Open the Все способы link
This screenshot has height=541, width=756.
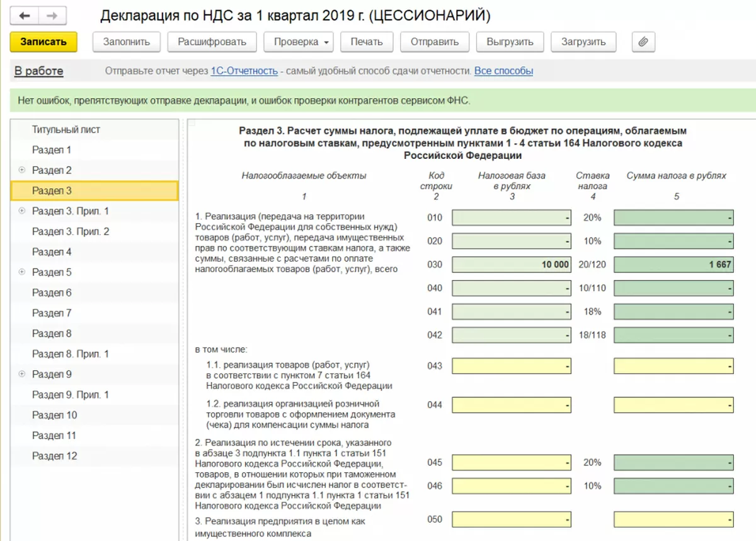coord(503,71)
